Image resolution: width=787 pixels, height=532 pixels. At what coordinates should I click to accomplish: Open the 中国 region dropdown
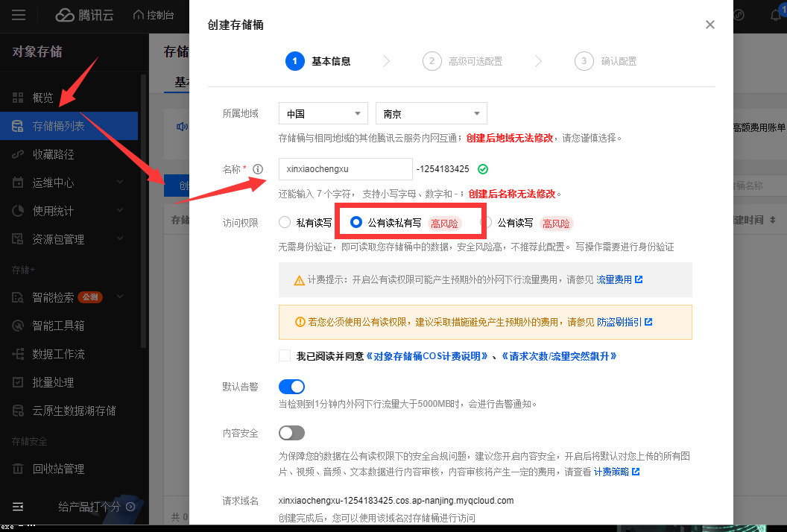[323, 114]
